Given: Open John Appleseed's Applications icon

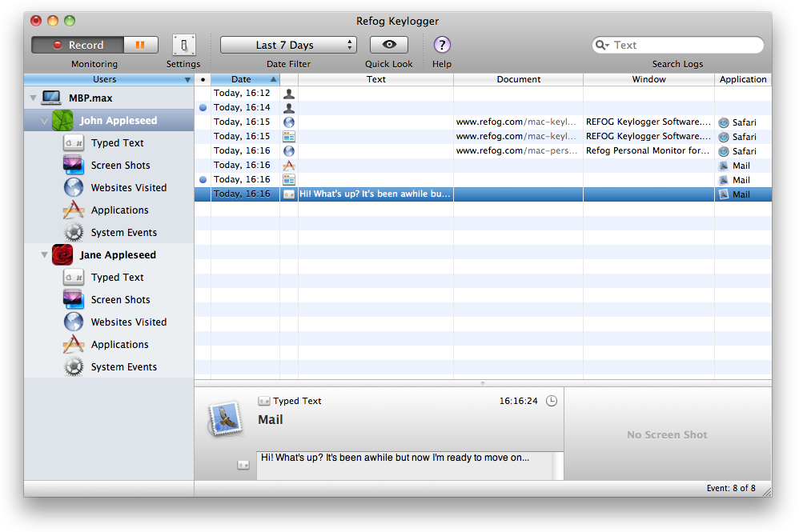Looking at the screenshot, I should 74,210.
